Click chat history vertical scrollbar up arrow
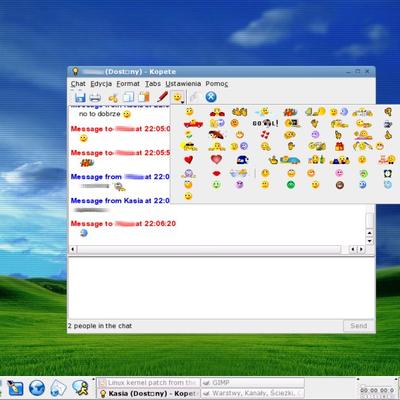This screenshot has height=400, width=400. click(369, 233)
